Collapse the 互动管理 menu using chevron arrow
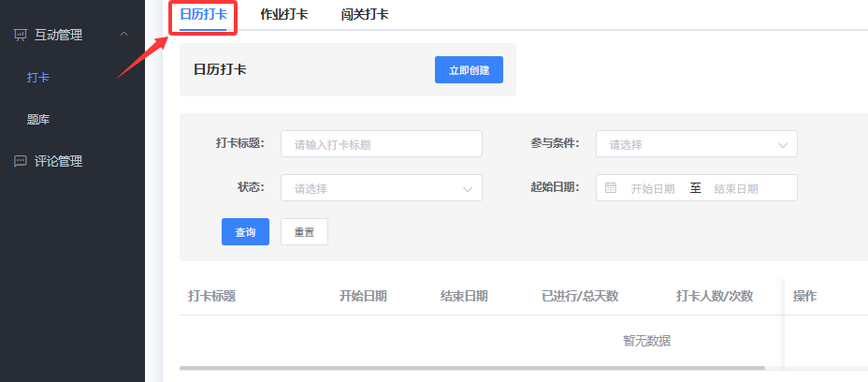 point(124,35)
